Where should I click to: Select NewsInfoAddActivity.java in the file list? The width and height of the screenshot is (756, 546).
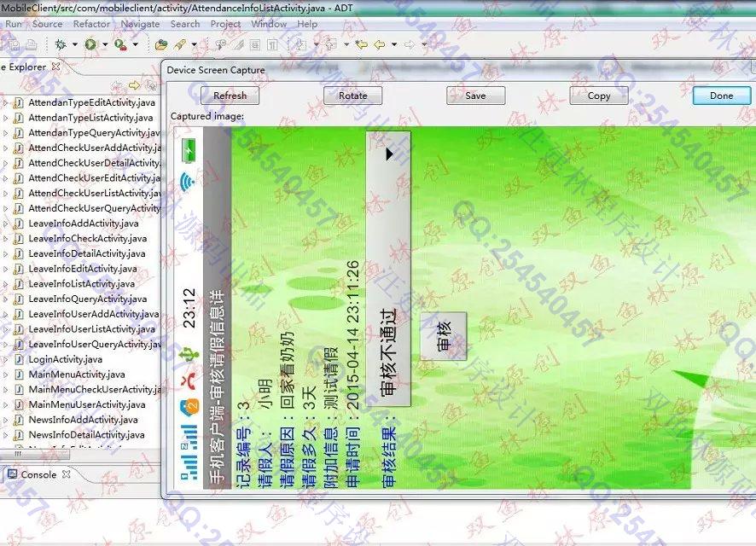(83, 420)
